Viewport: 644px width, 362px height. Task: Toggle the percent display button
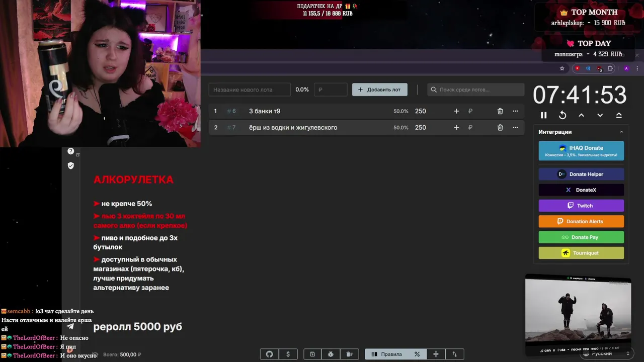pos(417,354)
